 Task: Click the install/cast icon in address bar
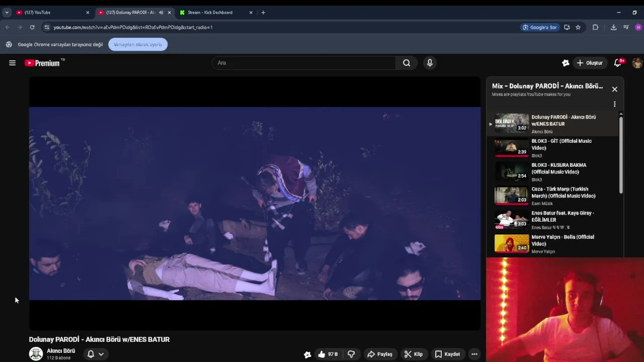click(567, 27)
